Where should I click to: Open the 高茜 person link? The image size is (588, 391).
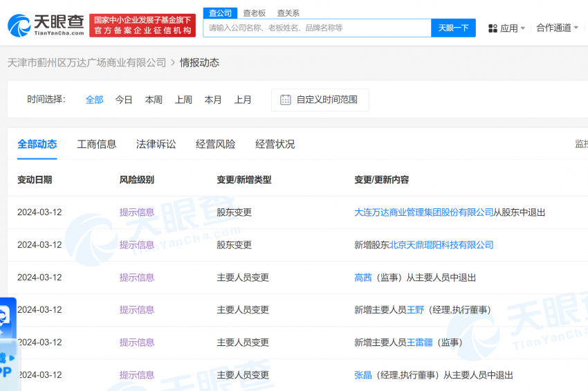[363, 278]
